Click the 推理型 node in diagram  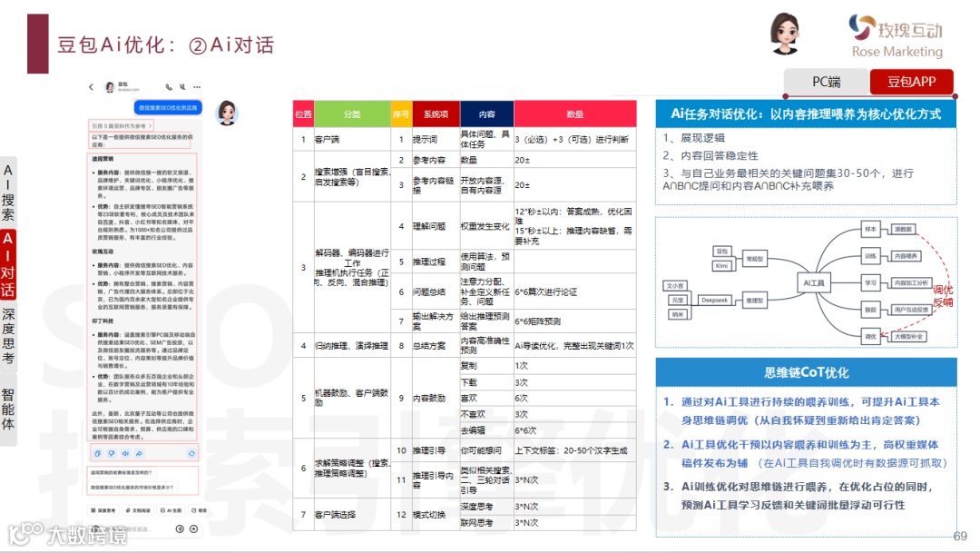pyautogui.click(x=754, y=301)
